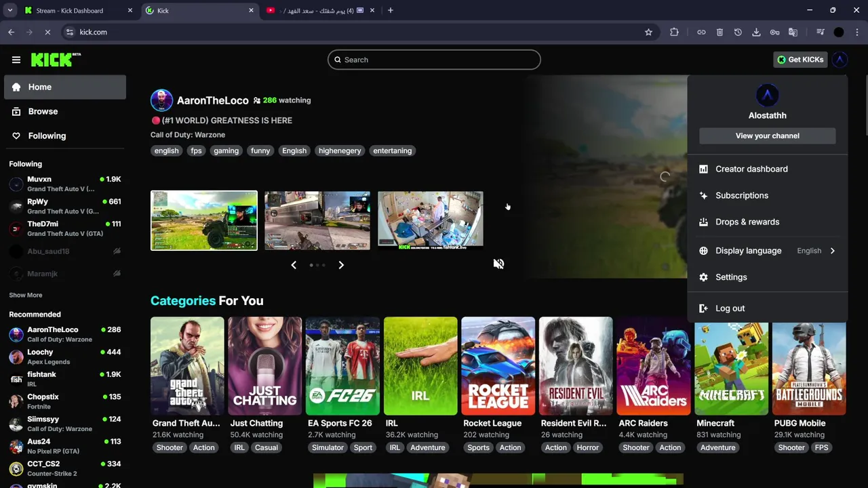Viewport: 868px width, 488px height.
Task: Open the media playlist control icon
Action: 821,32
